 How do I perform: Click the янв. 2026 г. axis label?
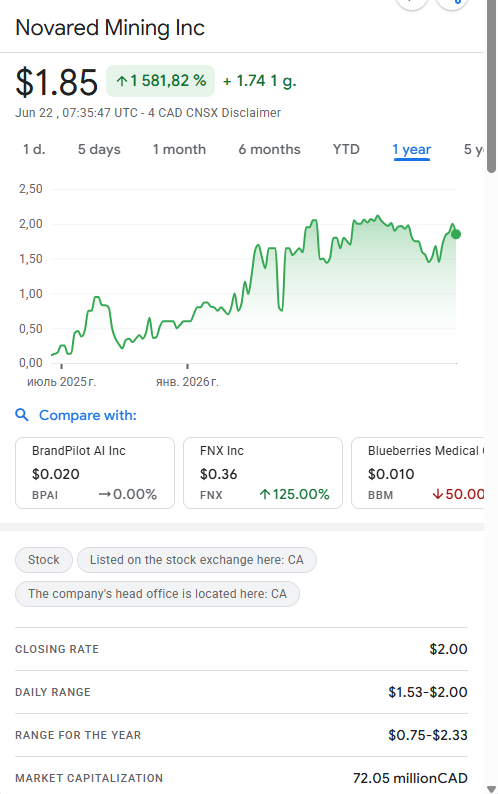(x=187, y=382)
